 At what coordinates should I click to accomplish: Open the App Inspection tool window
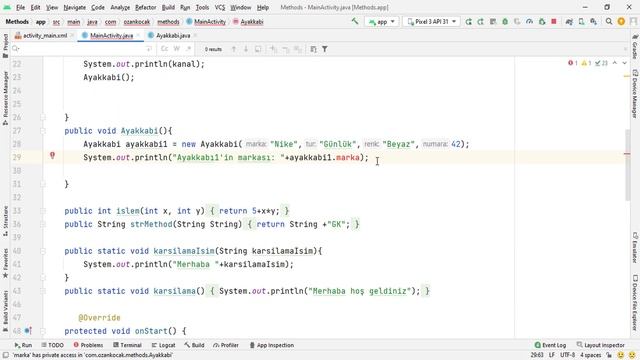[271, 345]
